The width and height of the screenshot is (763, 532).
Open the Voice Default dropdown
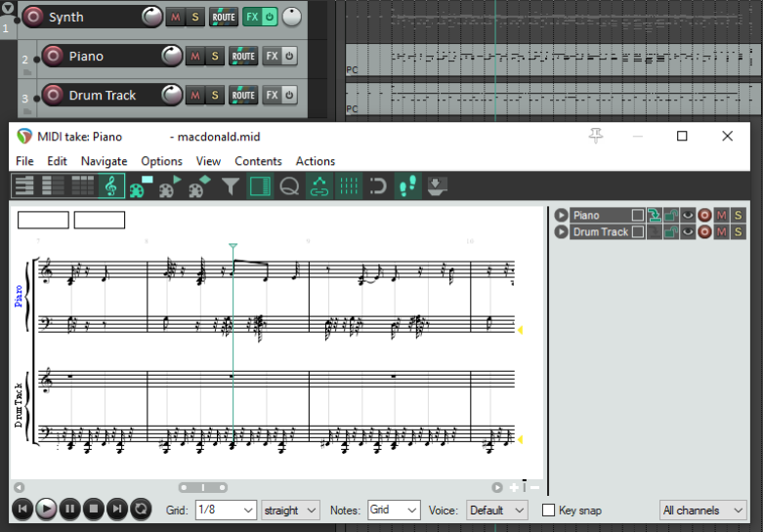[x=497, y=511]
